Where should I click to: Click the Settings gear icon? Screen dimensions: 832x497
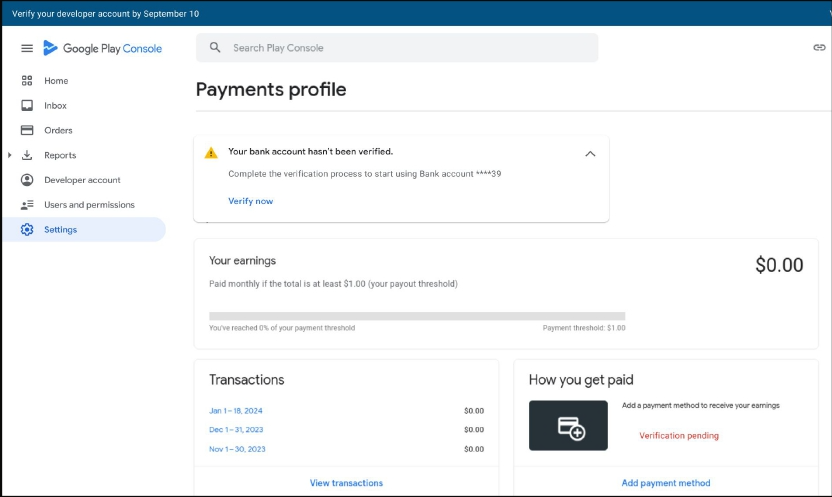tap(27, 230)
